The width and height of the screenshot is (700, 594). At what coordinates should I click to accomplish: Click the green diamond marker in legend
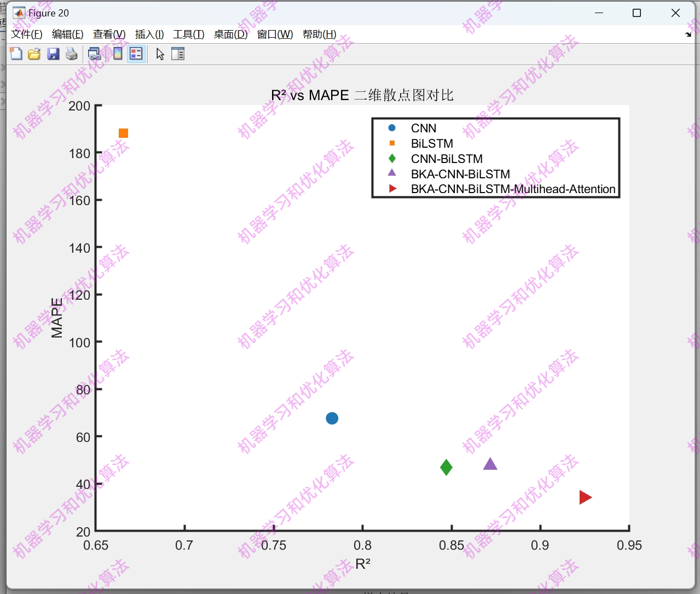(392, 159)
